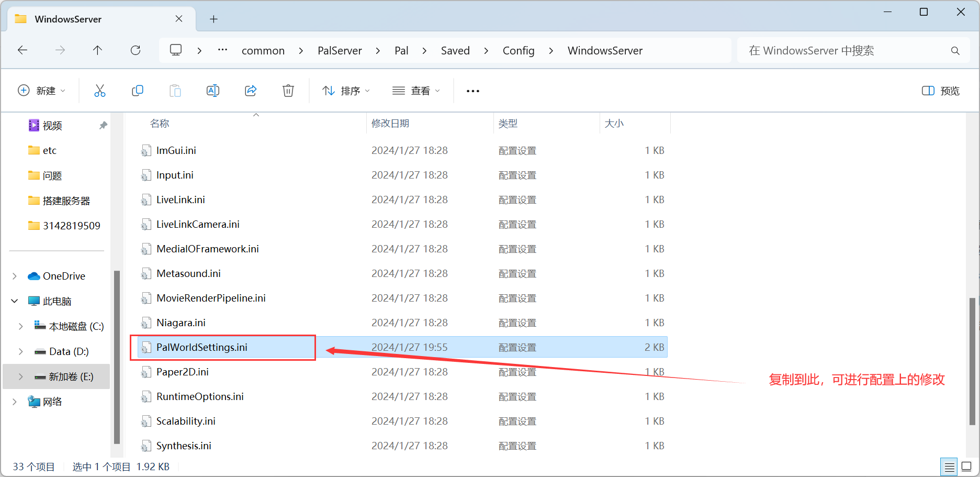This screenshot has width=980, height=477.
Task: Switch to details view icon in status bar
Action: tap(949, 467)
